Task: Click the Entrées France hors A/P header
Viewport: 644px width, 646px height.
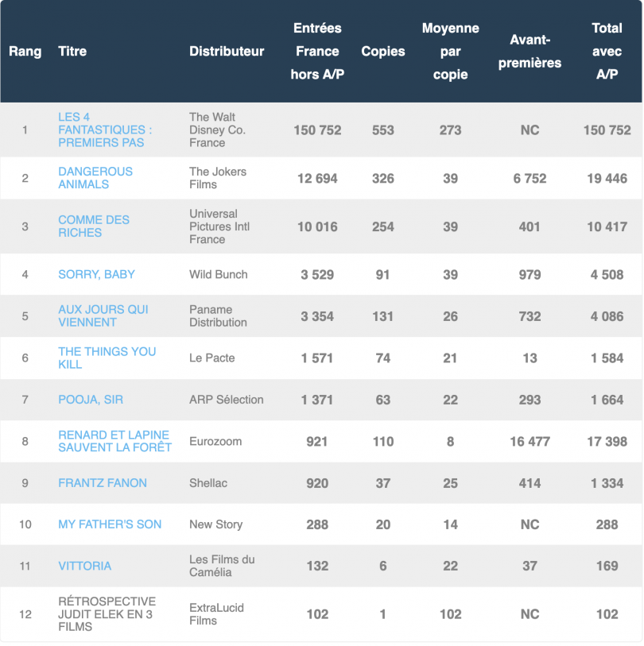Action: (317, 52)
